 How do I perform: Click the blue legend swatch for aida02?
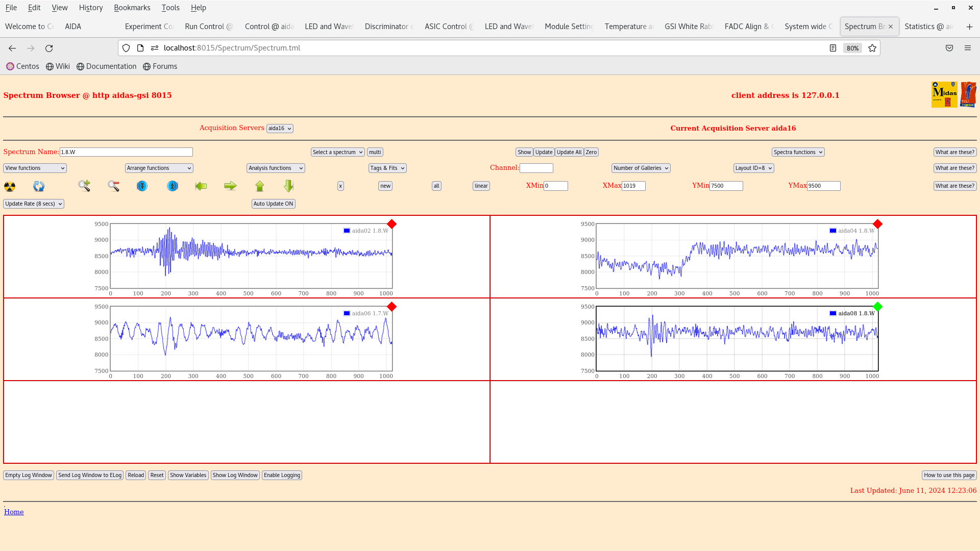point(347,231)
